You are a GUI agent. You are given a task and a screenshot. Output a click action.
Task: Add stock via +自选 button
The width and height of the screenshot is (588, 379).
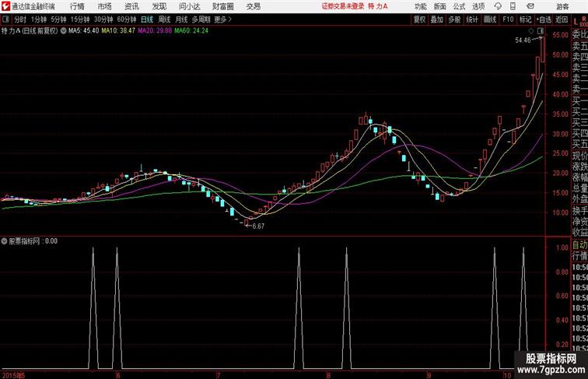(x=544, y=19)
